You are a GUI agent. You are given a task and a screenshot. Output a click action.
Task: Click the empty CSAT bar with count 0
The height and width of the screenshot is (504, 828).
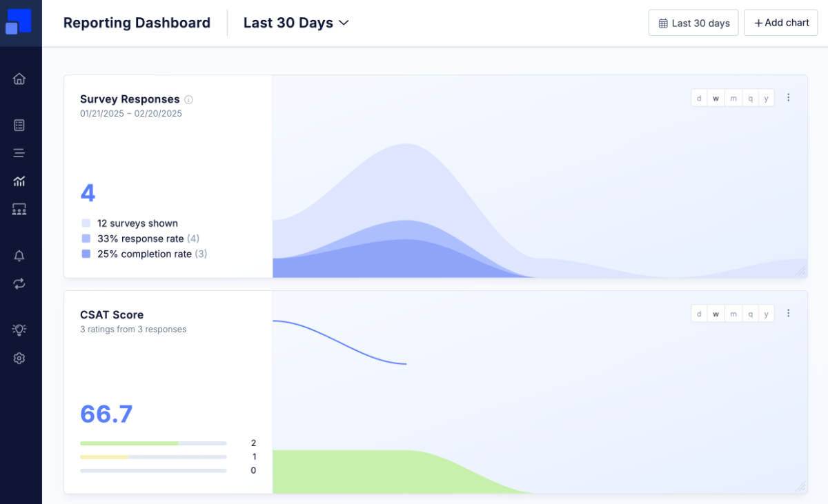coord(153,470)
